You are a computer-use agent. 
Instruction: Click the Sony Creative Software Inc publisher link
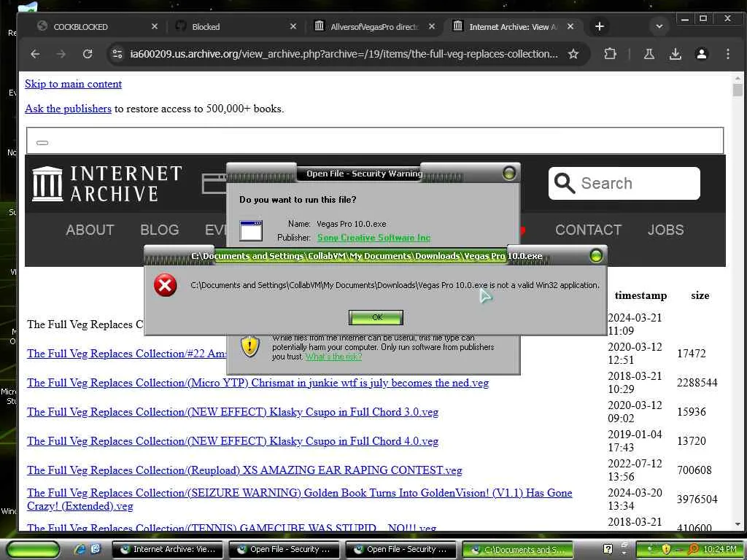pyautogui.click(x=374, y=237)
